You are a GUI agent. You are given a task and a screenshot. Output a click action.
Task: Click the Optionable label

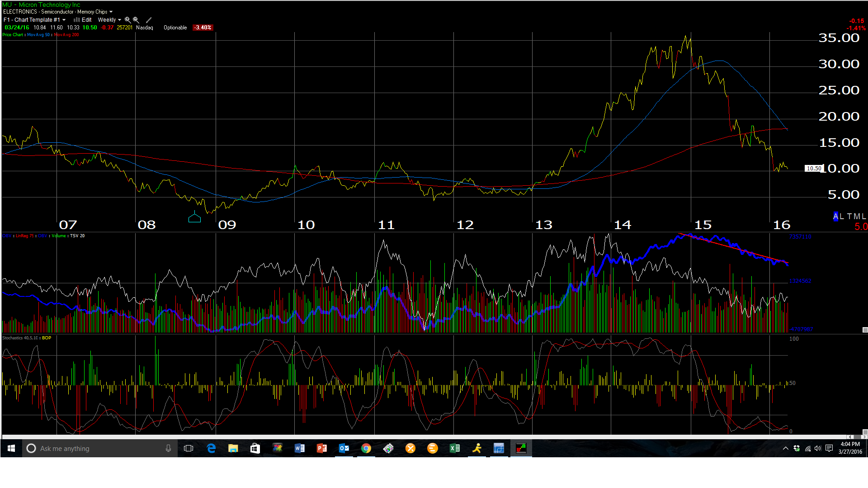(x=175, y=28)
